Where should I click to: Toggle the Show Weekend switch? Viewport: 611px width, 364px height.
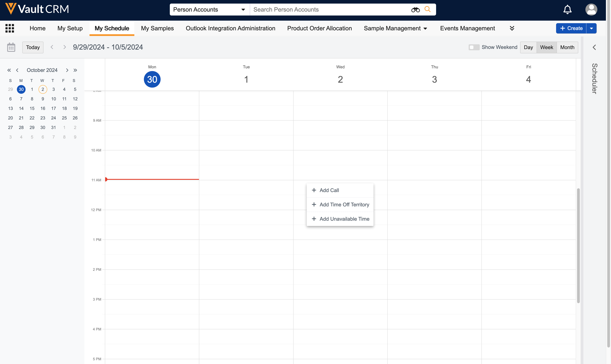click(x=474, y=47)
